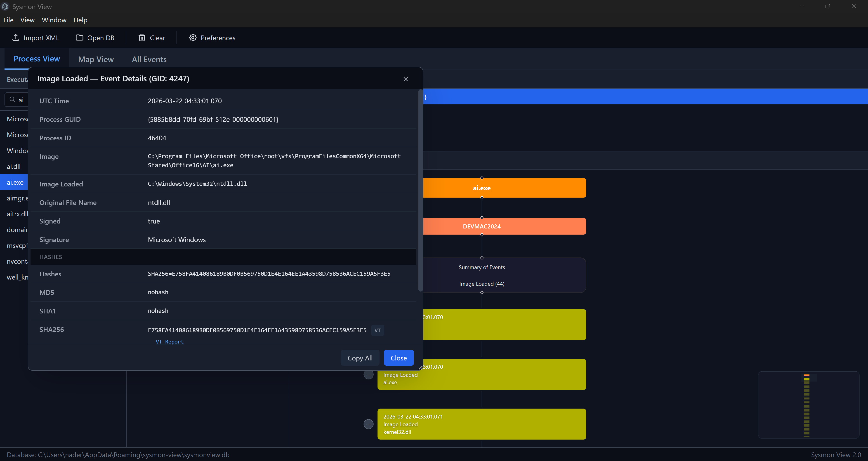Image resolution: width=868 pixels, height=461 pixels.
Task: Click the Process ID value 46404
Action: point(157,138)
